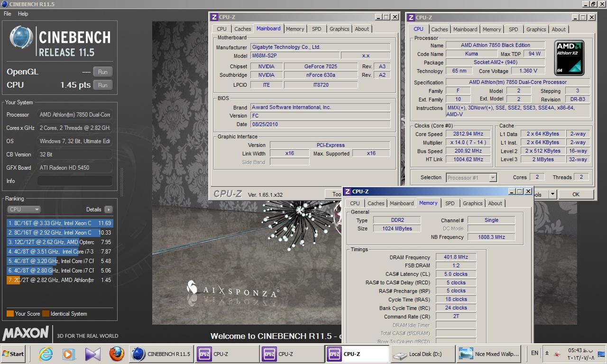
Task: Switch to CINEBENCH R11.5 taskbar button
Action: [161, 354]
